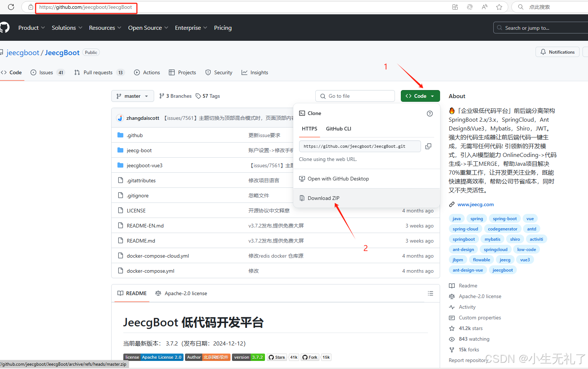Open 15k forks link
Viewport: 588px width, 369px height.
(469, 350)
